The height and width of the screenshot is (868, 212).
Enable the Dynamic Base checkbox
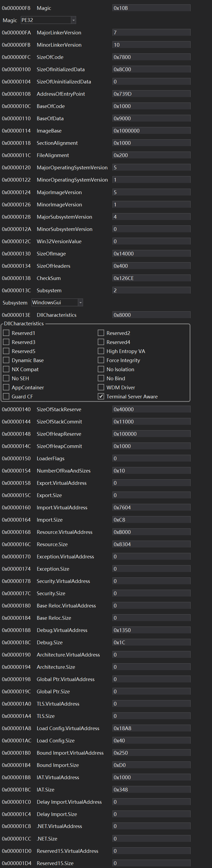(x=6, y=360)
